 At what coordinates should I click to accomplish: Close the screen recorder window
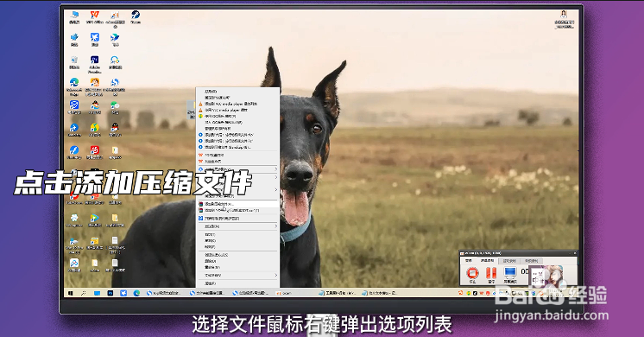point(575,253)
